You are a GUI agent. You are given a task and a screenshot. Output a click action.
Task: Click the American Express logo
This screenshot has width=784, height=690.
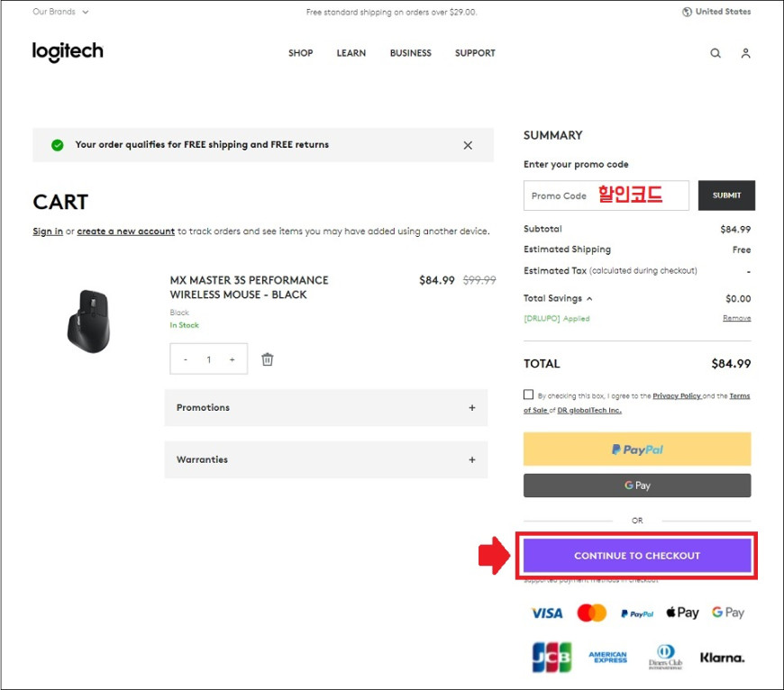pyautogui.click(x=607, y=657)
